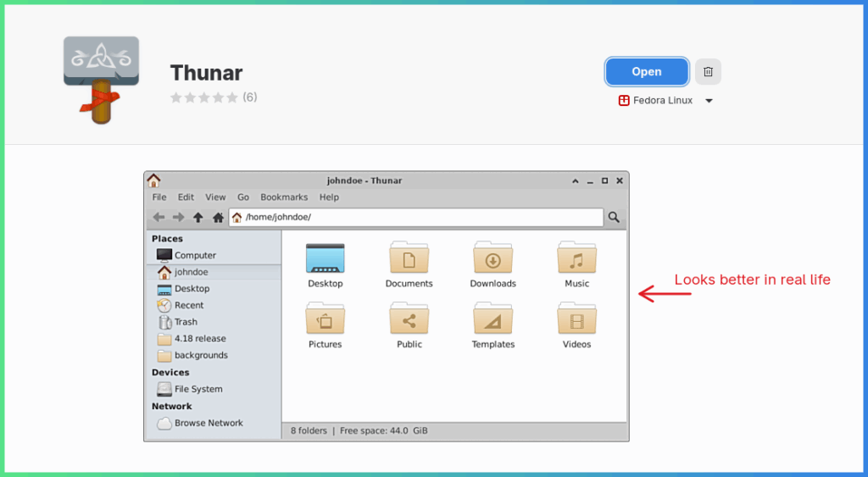This screenshot has height=477, width=868.
Task: Select Desktop in Places sidebar
Action: (x=214, y=288)
